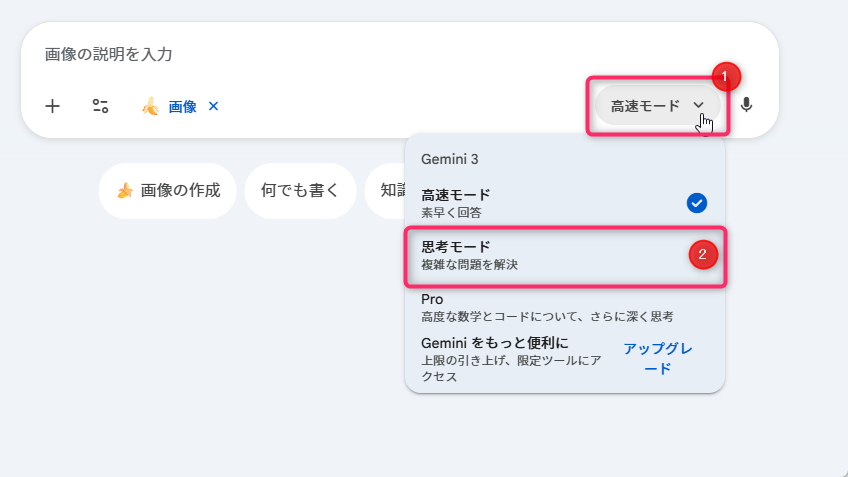Screen dimensions: 848x477
Task: Click the blue 画像 tool label
Action: (x=182, y=106)
